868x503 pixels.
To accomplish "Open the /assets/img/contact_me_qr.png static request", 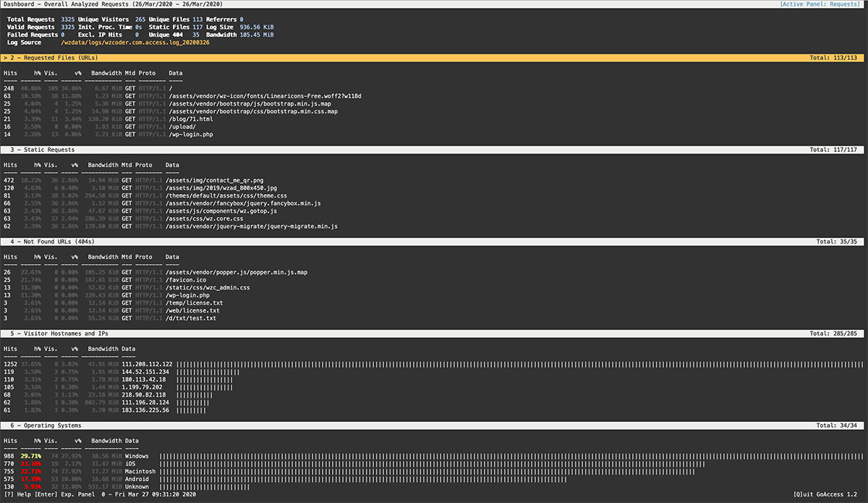I will click(215, 180).
